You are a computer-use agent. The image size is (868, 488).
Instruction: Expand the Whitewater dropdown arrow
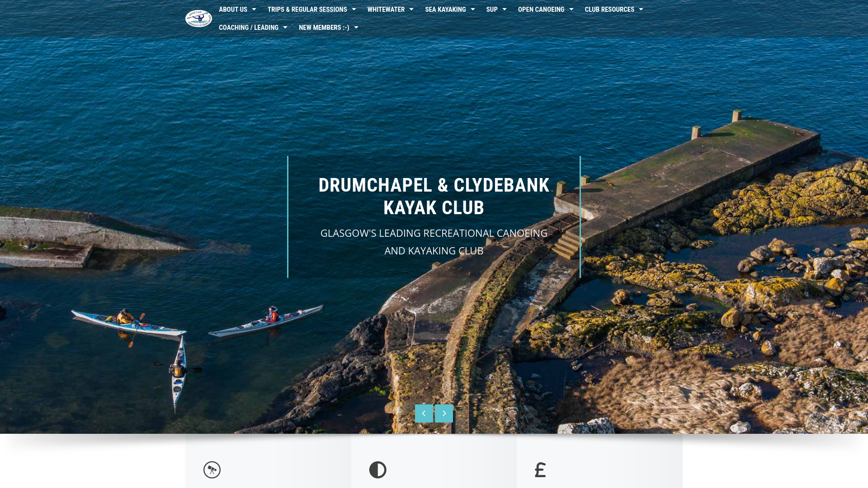(411, 9)
